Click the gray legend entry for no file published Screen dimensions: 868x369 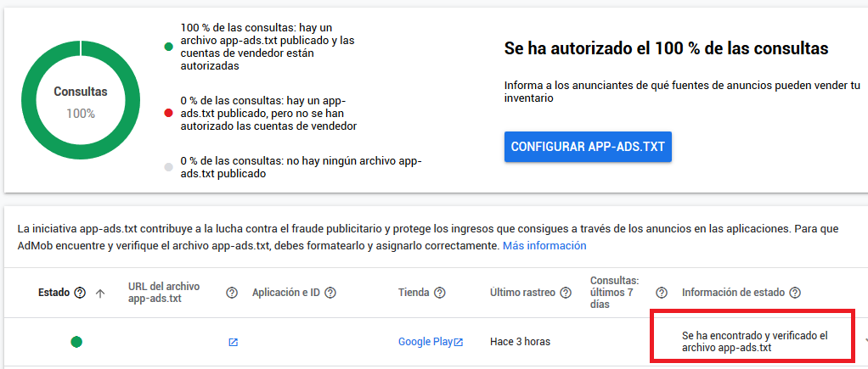(x=293, y=167)
